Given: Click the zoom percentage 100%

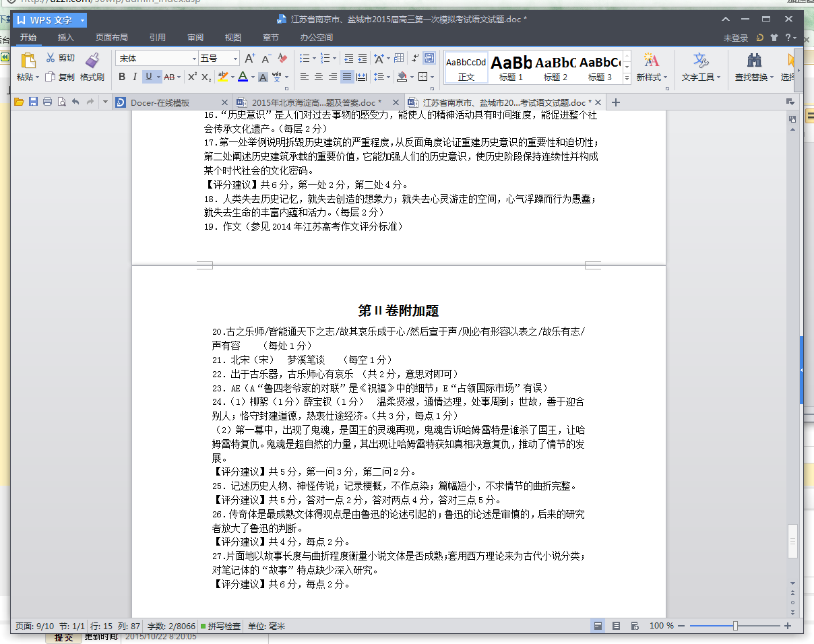Looking at the screenshot, I should point(662,626).
